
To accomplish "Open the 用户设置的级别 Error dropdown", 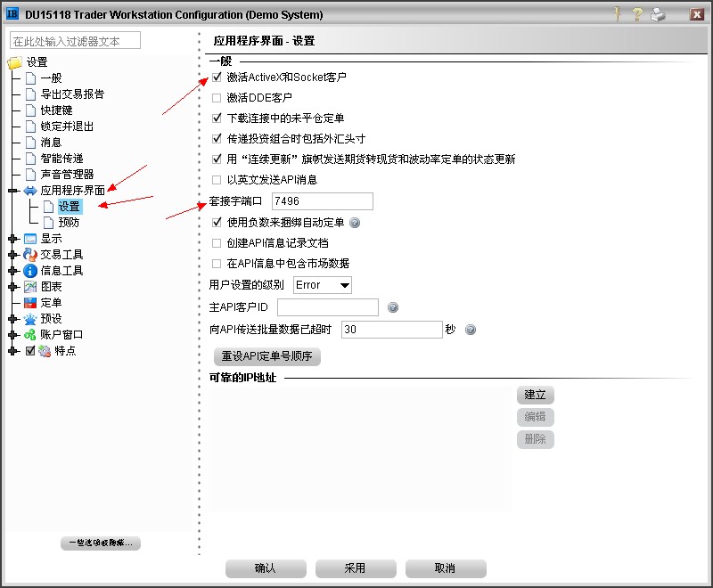I will tap(323, 285).
